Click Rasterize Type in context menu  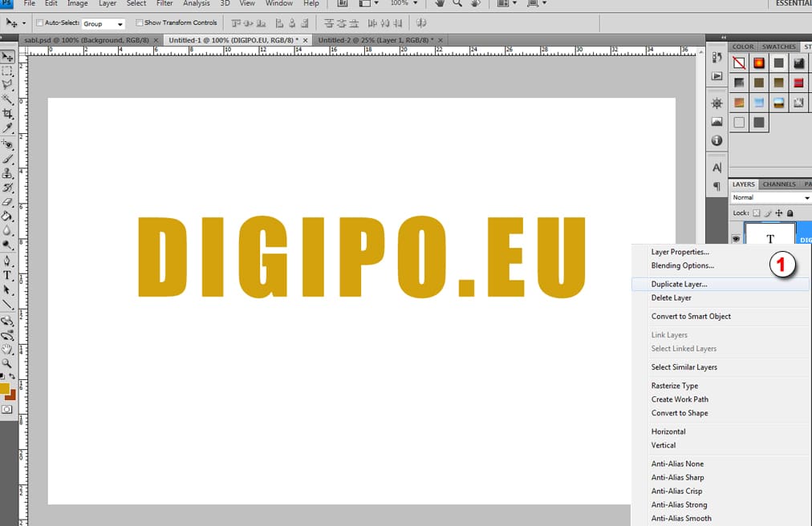pyautogui.click(x=674, y=386)
